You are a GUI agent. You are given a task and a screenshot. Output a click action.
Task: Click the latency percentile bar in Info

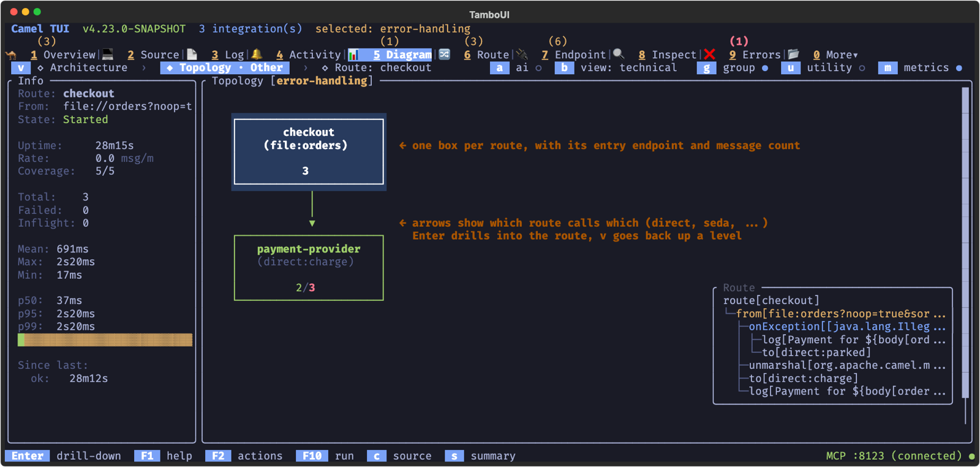(105, 340)
